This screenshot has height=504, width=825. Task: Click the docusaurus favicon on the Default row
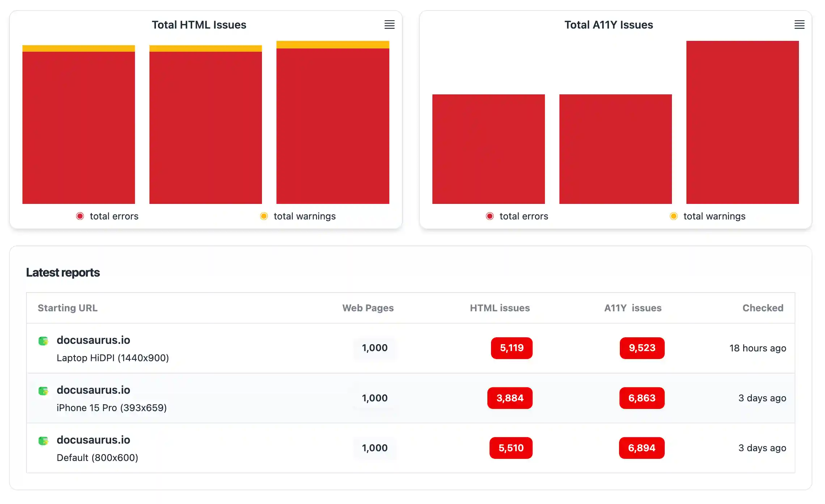[x=43, y=440]
